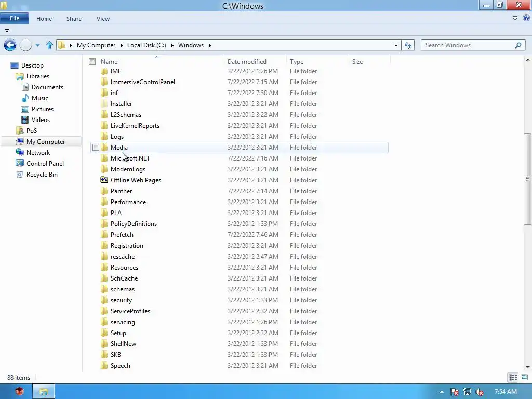Viewport: 532px width, 399px height.
Task: Select My Computer in navigation pane
Action: point(41,141)
